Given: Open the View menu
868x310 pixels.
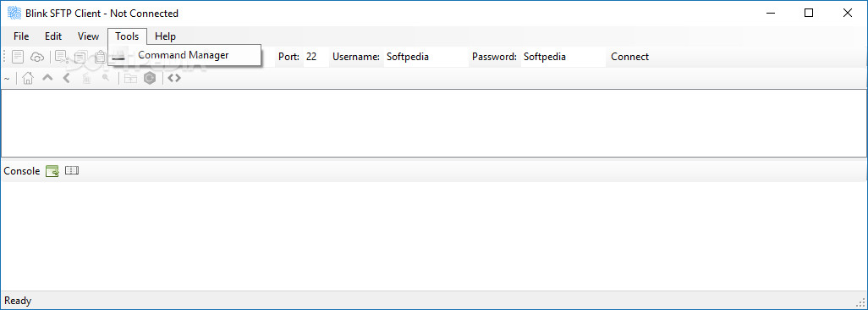Looking at the screenshot, I should (88, 36).
